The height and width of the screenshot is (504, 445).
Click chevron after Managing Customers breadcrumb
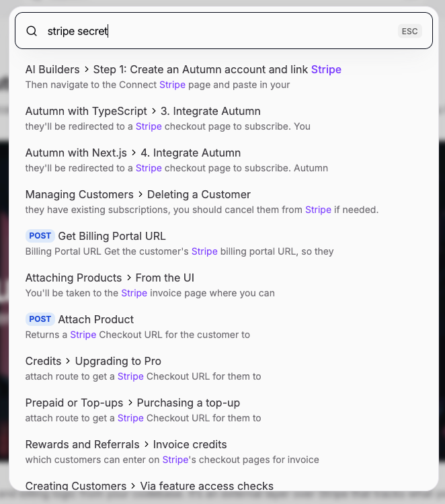(140, 195)
